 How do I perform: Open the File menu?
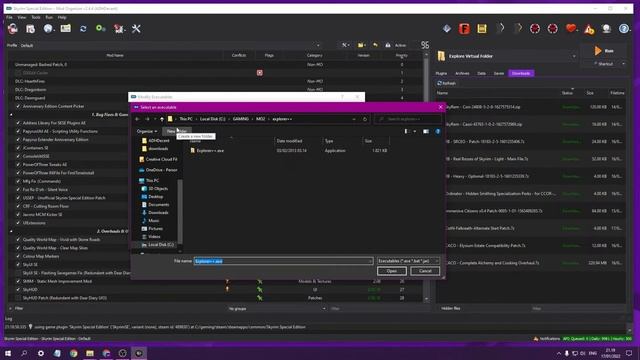[9, 18]
